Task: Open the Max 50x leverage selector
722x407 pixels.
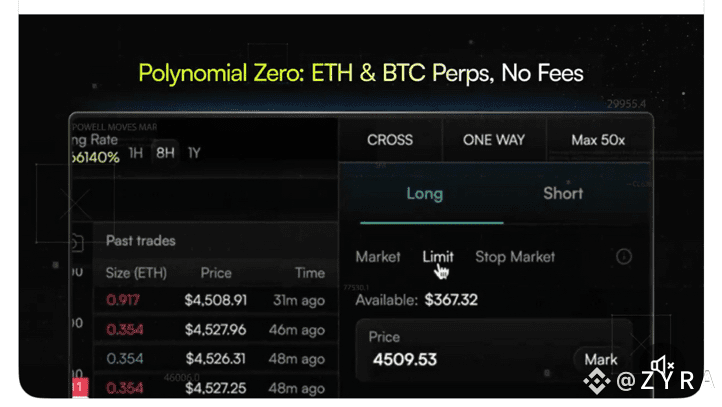Action: click(598, 140)
